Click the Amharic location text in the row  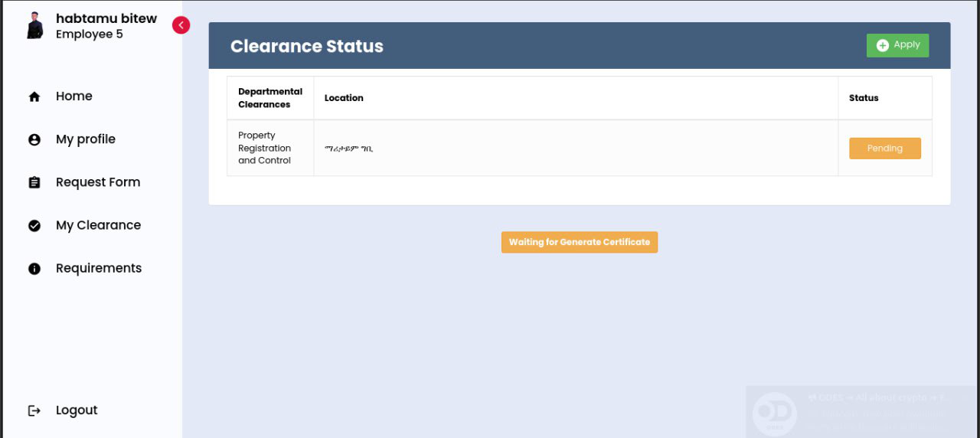click(348, 149)
